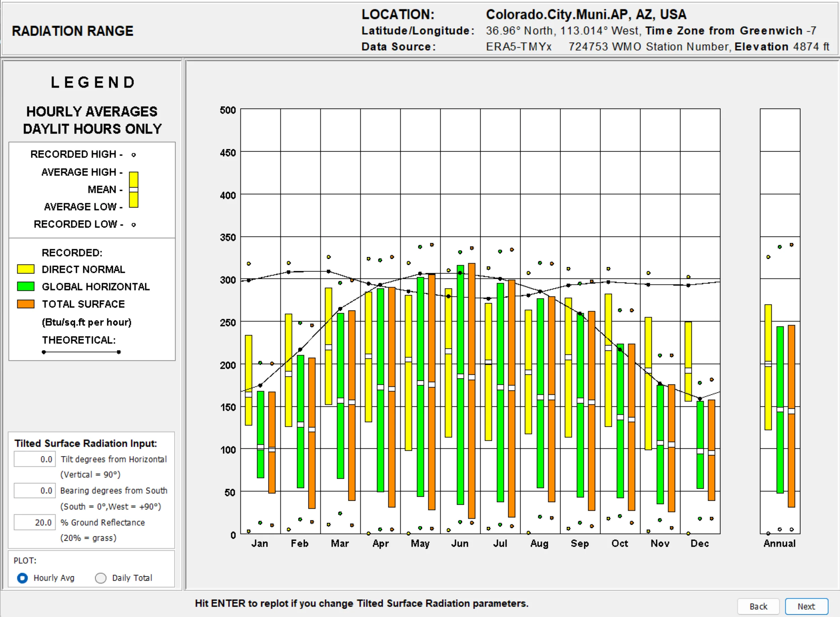Click the ERA5-TMYx data source text
The width and height of the screenshot is (840, 617).
[519, 47]
